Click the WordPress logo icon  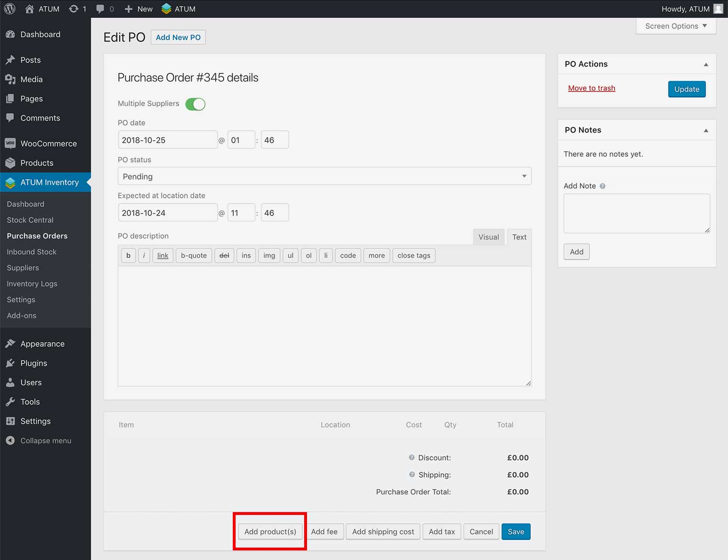[x=10, y=9]
